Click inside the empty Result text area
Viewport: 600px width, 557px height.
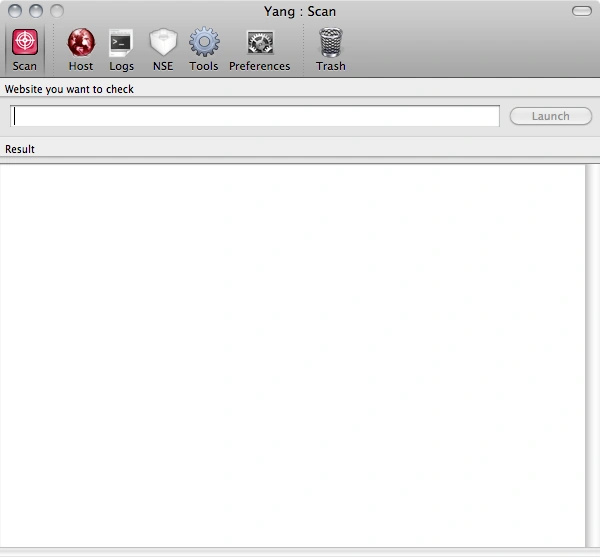292,356
